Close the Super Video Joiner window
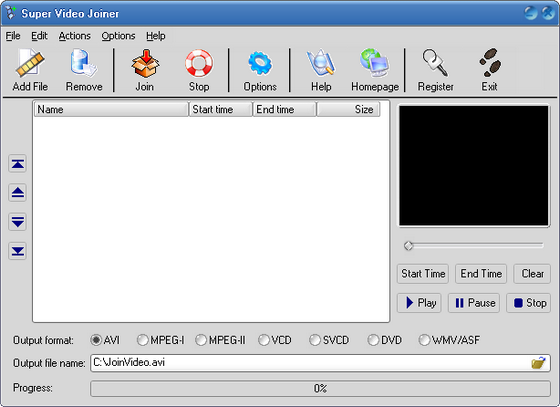560x407 pixels. point(548,13)
